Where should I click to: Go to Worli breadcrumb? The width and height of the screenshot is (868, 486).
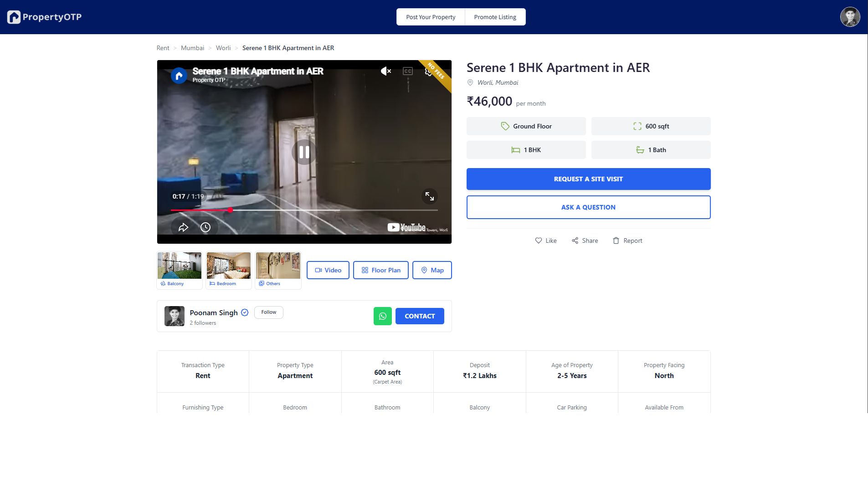(223, 48)
